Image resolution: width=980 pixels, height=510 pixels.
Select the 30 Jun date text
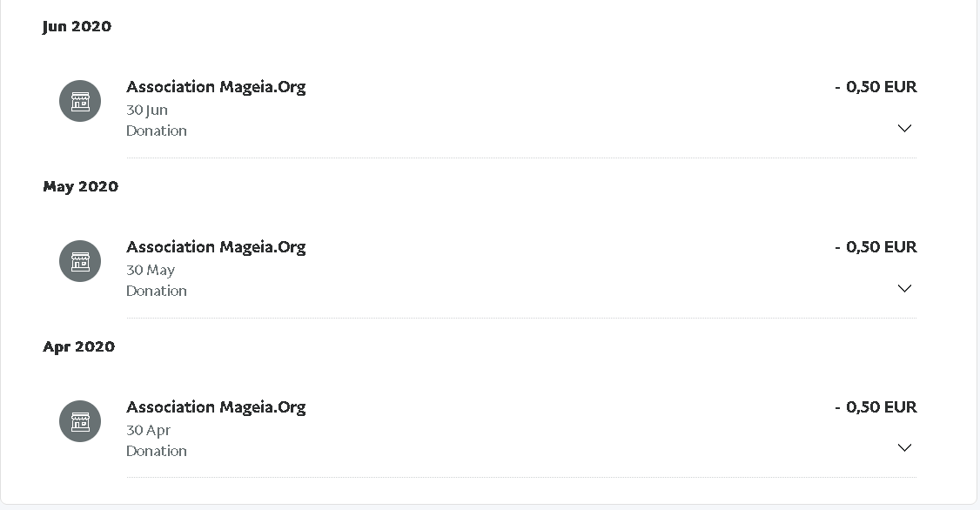click(x=147, y=110)
